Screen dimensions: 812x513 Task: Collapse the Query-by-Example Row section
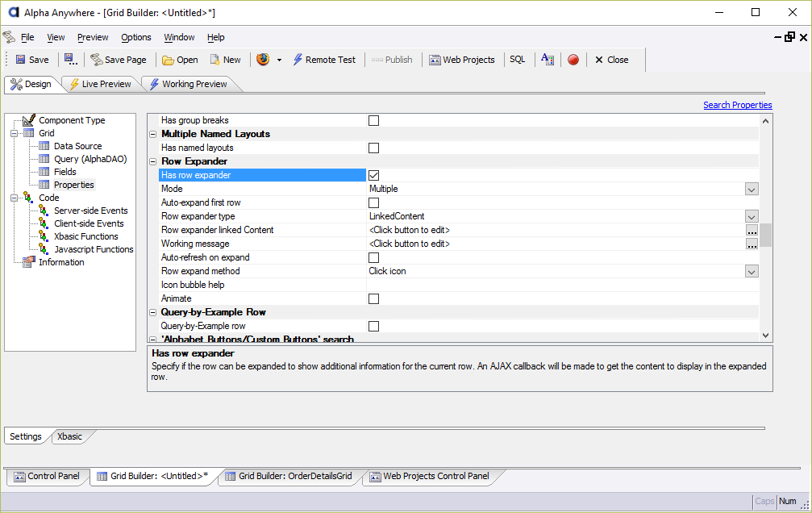pos(152,312)
